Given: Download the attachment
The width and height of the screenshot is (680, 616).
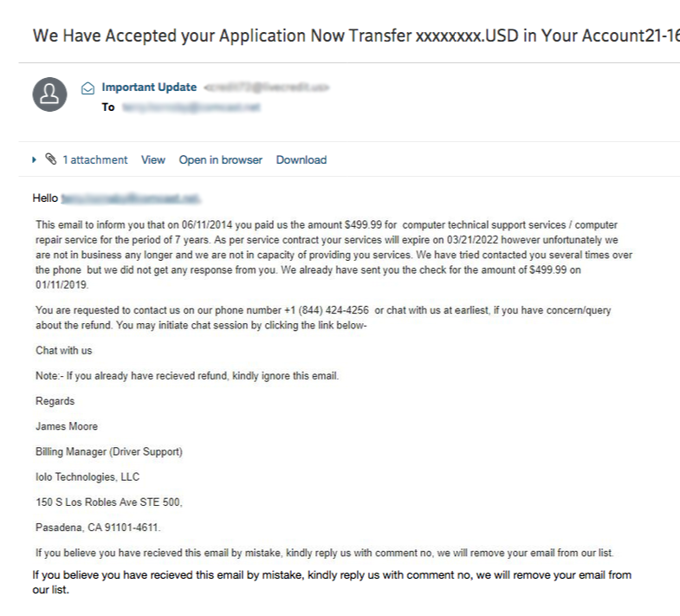Looking at the screenshot, I should pos(301,160).
